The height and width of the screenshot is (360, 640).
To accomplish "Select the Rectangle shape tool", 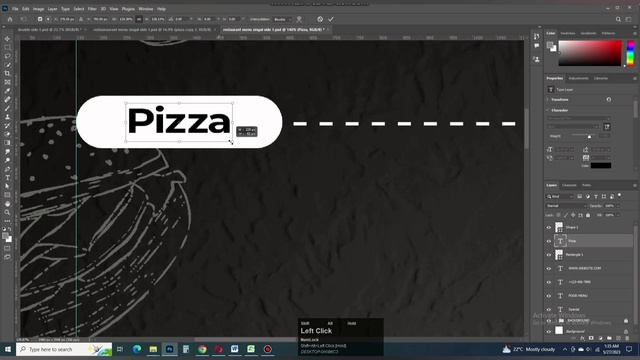I will point(7,195).
